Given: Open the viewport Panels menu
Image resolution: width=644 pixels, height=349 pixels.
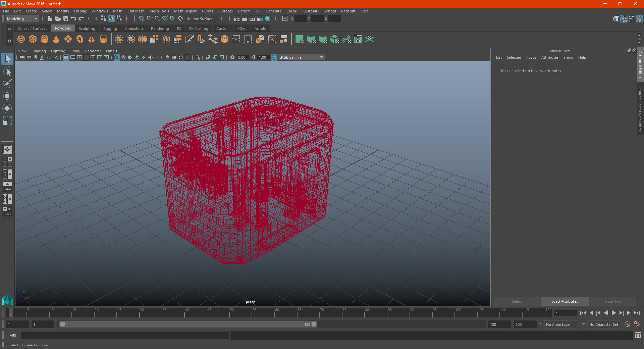Looking at the screenshot, I should click(x=111, y=51).
